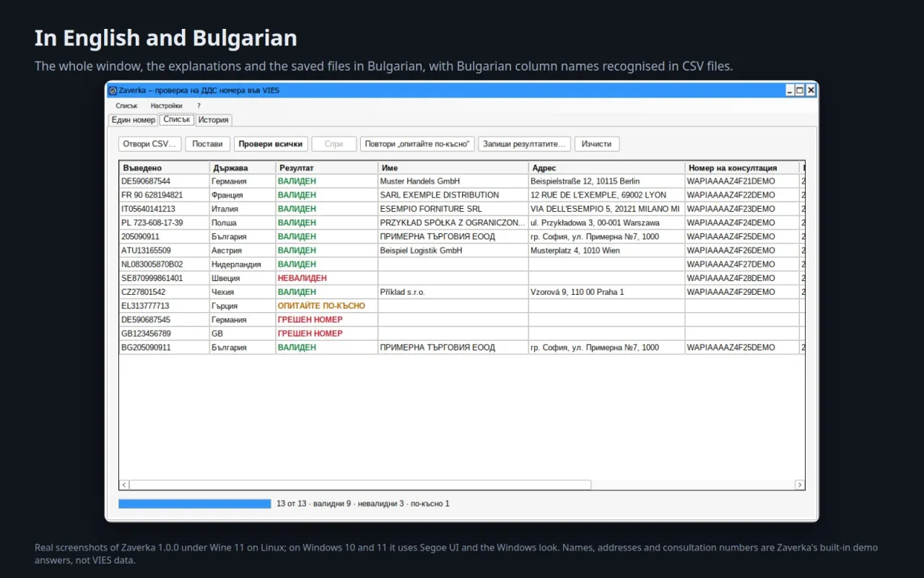Open the Списък menu
Image resolution: width=924 pixels, height=578 pixels.
pyautogui.click(x=126, y=105)
